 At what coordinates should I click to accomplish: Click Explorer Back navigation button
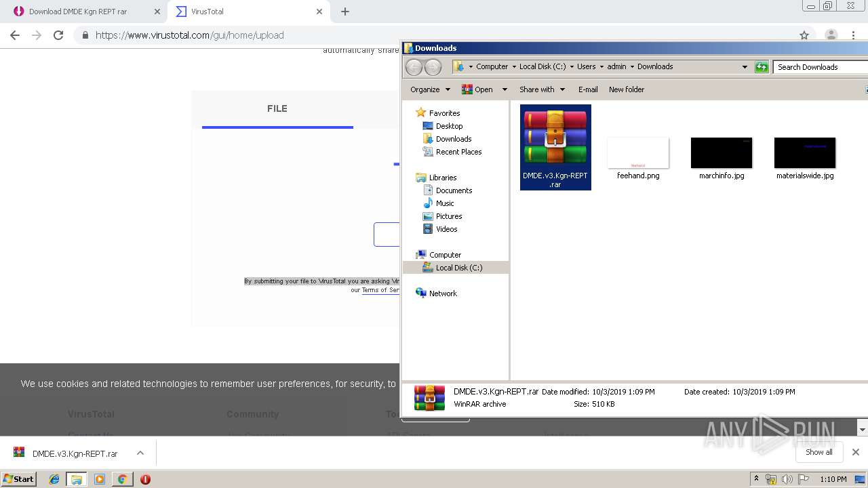pos(414,67)
